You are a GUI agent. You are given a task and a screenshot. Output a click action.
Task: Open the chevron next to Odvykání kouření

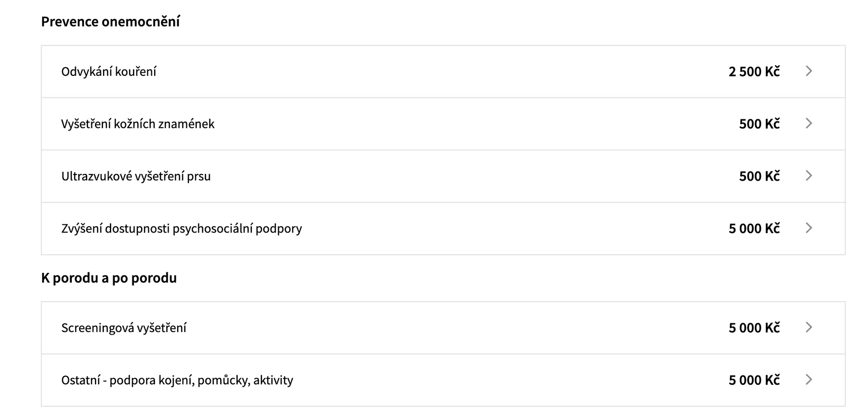click(x=809, y=71)
